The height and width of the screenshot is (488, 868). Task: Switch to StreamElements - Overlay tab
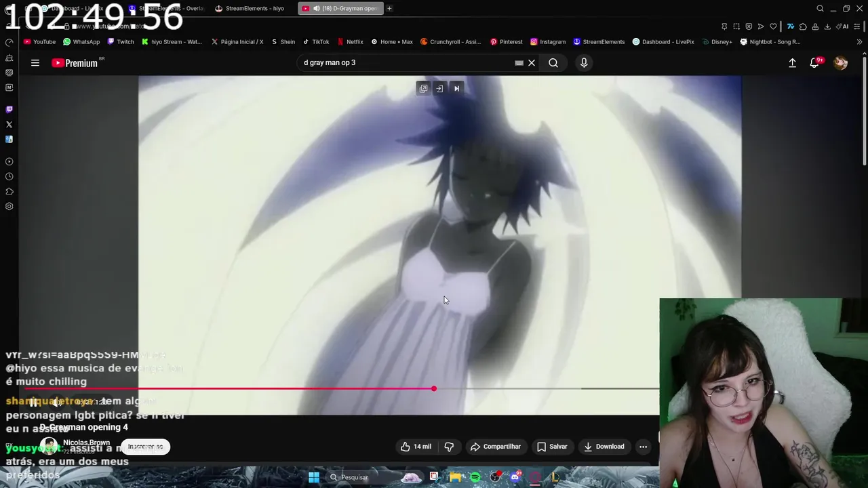pos(166,8)
